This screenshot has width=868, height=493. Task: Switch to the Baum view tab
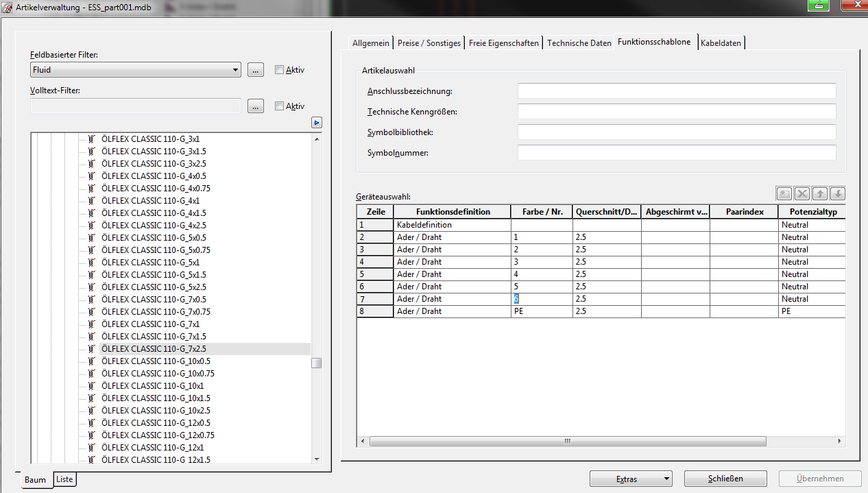click(35, 480)
